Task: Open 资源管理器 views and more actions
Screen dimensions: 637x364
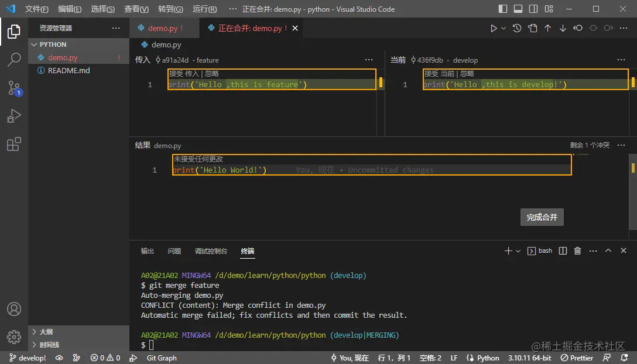Action: click(116, 28)
